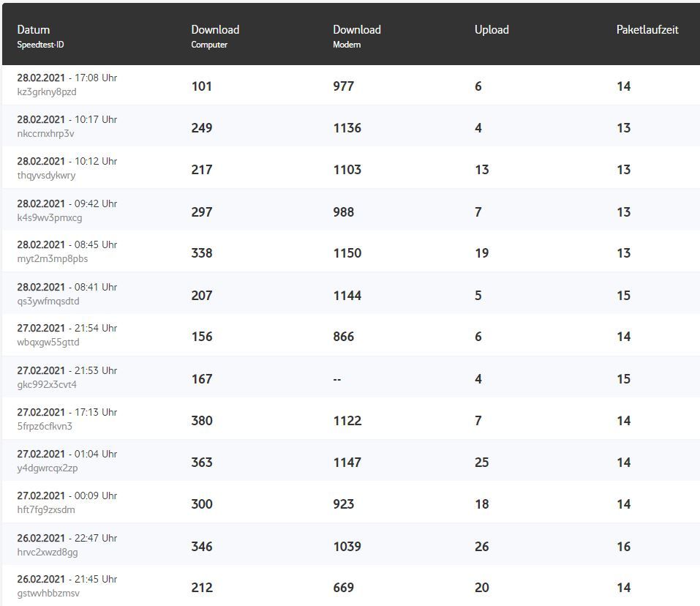Viewport: 700px width, 606px height.
Task: Select Speedtest-ID k4s9wv3pmxcg
Action: tap(50, 218)
